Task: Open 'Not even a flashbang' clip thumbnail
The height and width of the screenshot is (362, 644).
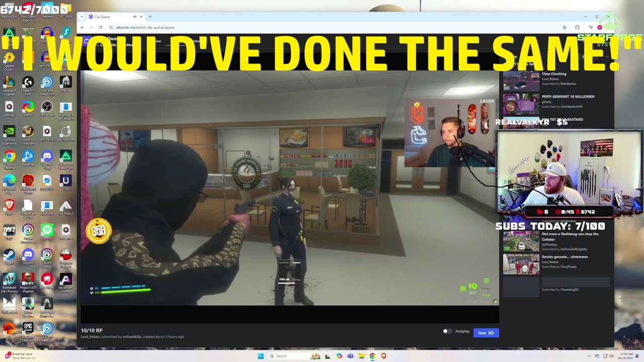Action: [521, 240]
